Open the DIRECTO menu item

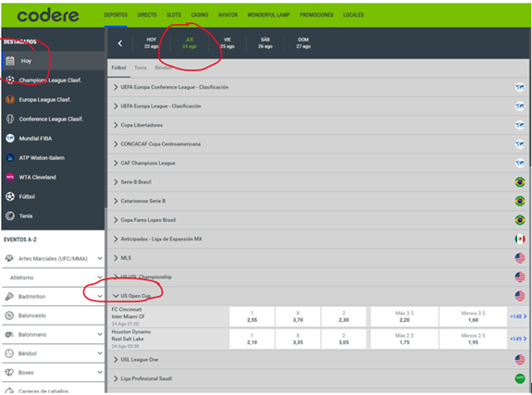tap(147, 15)
